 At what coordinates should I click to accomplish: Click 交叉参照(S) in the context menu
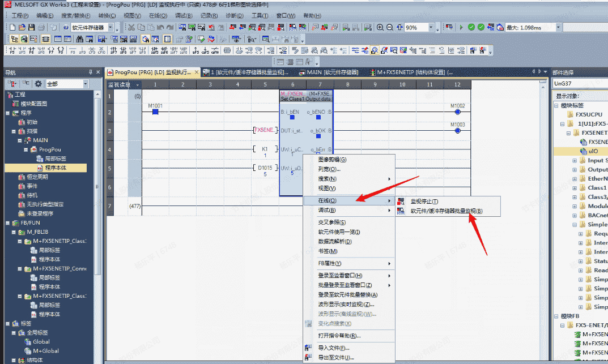[331, 222]
